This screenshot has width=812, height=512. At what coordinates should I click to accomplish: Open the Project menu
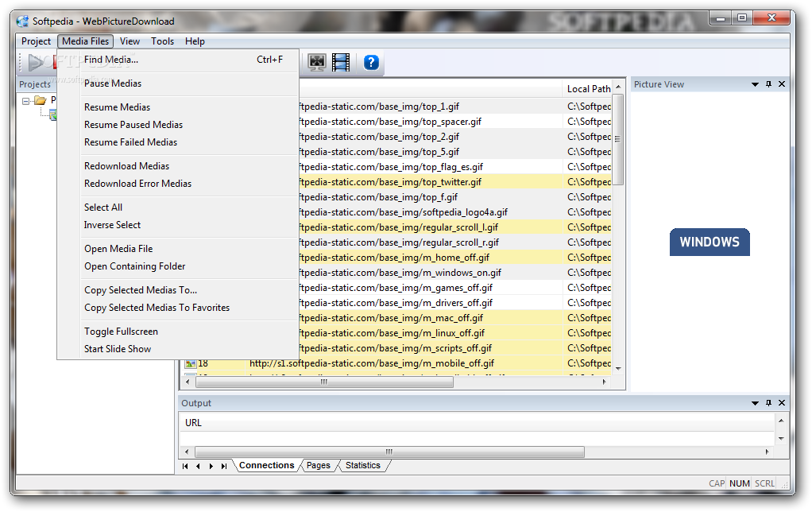[x=36, y=41]
